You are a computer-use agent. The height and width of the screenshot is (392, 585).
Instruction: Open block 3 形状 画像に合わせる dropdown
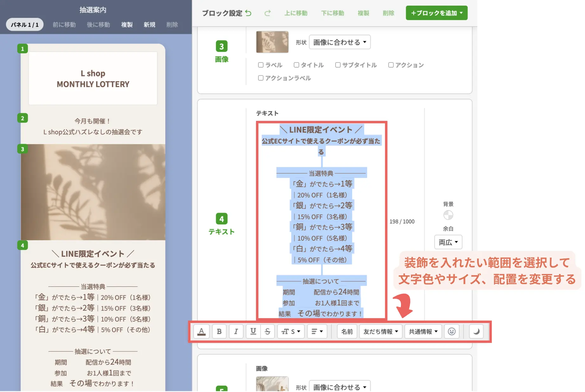click(340, 42)
